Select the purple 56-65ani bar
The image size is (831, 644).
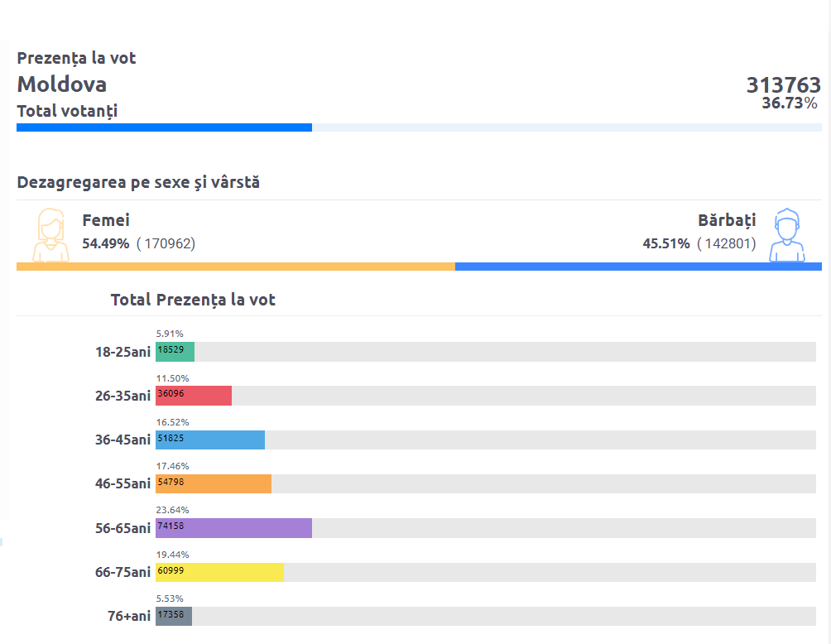[233, 528]
